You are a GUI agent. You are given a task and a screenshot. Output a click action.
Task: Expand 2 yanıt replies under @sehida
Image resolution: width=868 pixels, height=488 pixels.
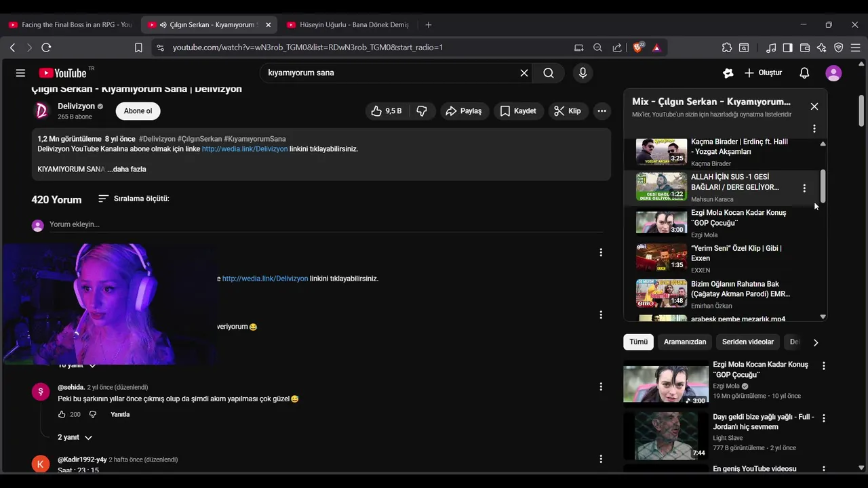pos(75,438)
